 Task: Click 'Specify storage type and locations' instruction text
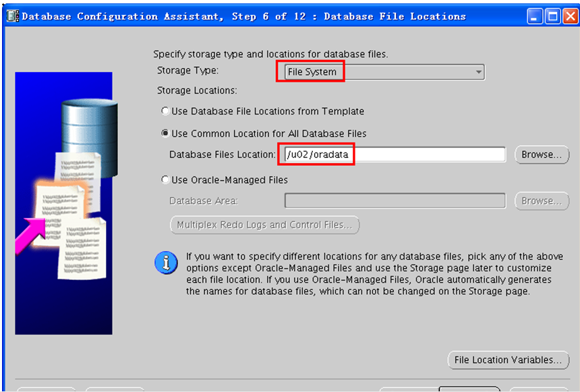270,54
